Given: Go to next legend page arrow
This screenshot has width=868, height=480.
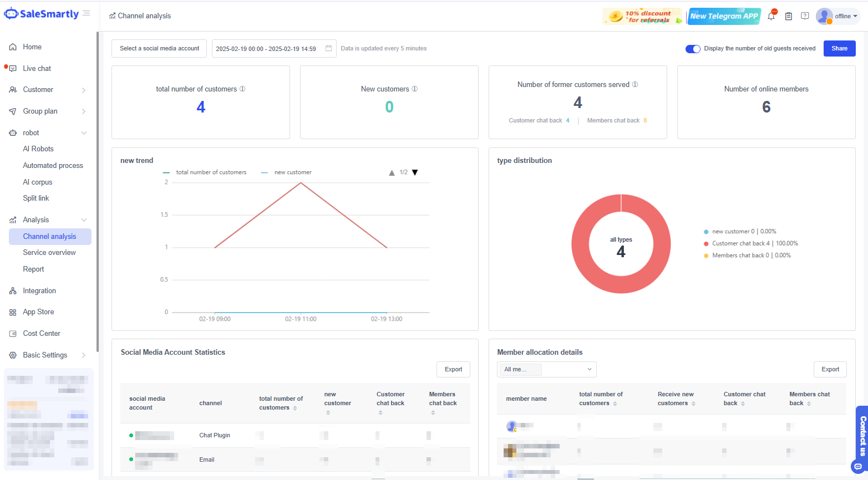Looking at the screenshot, I should click(415, 172).
